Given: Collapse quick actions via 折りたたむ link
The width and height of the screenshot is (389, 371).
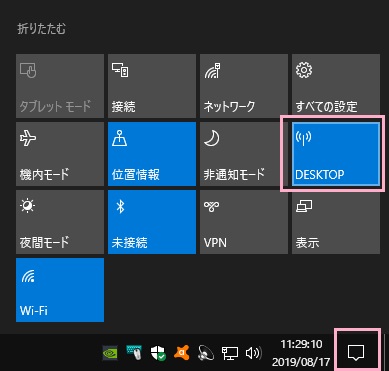Looking at the screenshot, I should click(41, 29).
